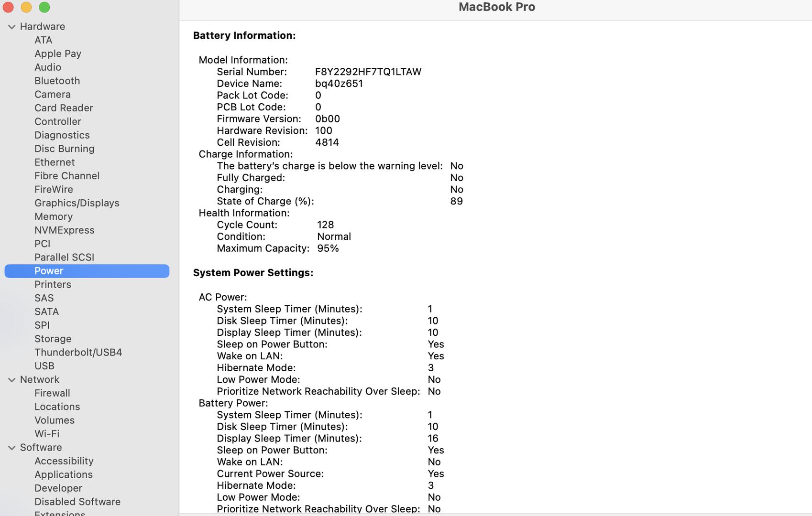Open the Thunderbolt/USB4 entry

click(x=78, y=352)
